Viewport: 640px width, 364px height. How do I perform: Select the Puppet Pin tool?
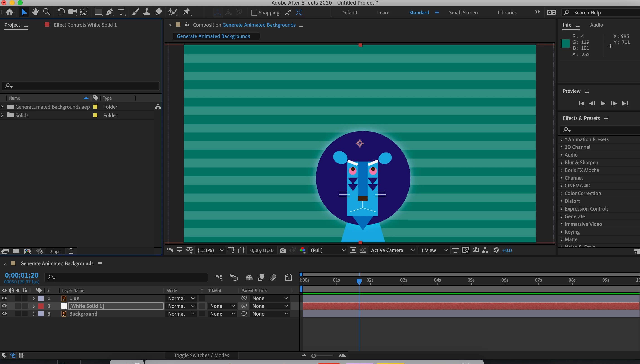[187, 12]
